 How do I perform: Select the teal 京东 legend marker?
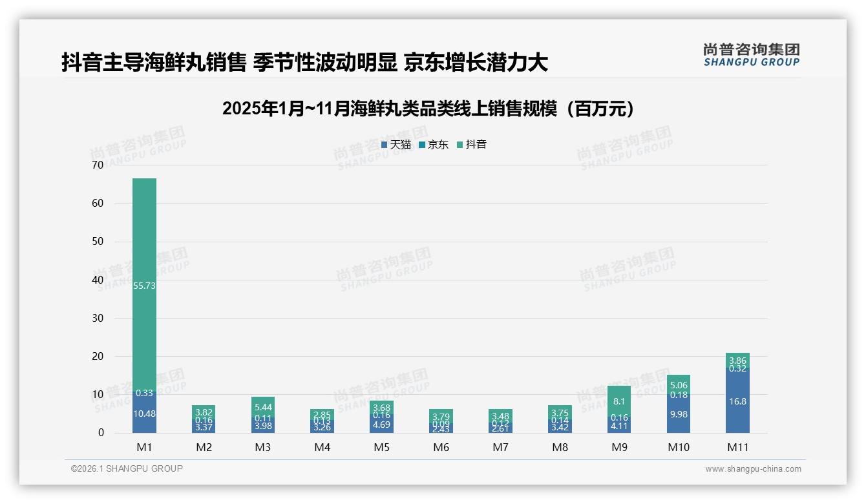pos(422,145)
